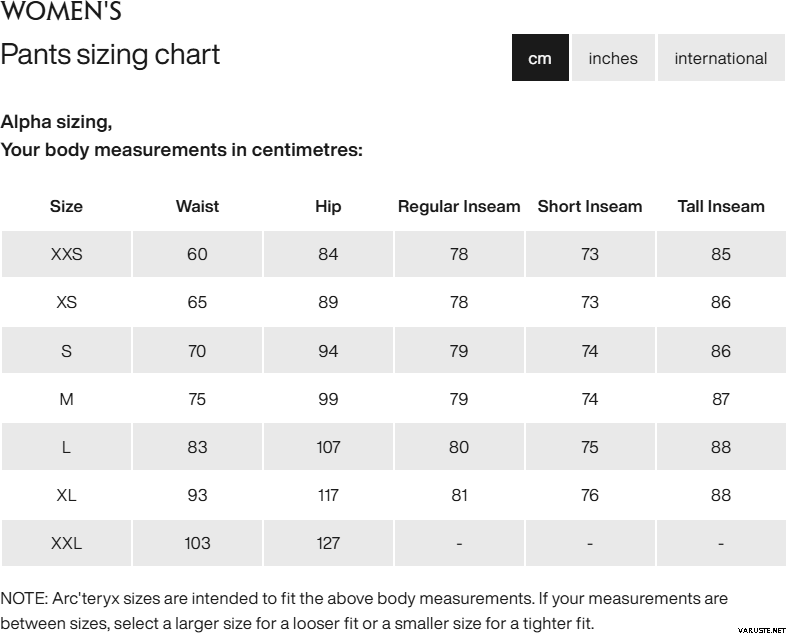Click the varuste.net watermark
Screen dimensions: 786x633
759,630
